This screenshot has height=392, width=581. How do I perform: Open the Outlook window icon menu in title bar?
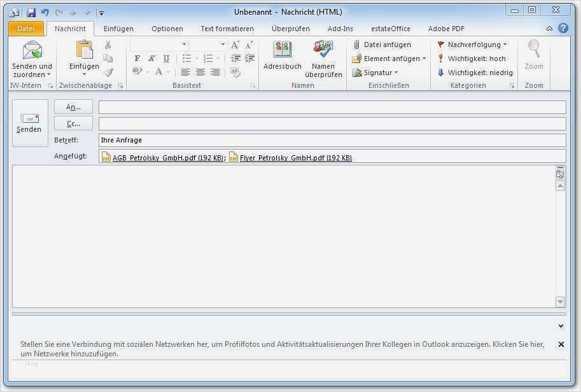tap(15, 13)
